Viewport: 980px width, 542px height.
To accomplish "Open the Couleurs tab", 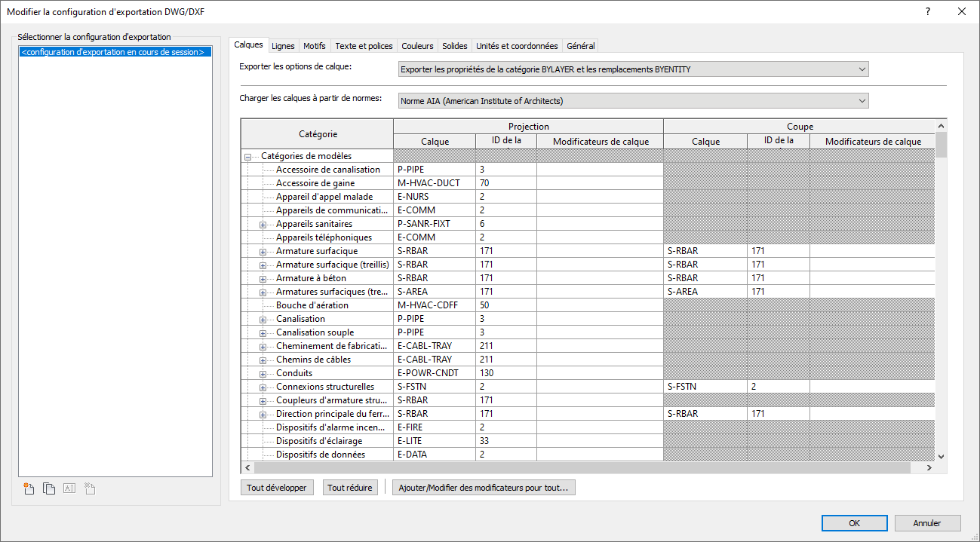I will pyautogui.click(x=417, y=46).
